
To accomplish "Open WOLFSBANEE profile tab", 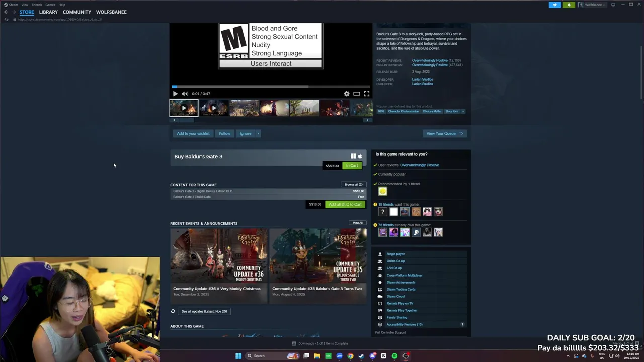I will tap(111, 12).
